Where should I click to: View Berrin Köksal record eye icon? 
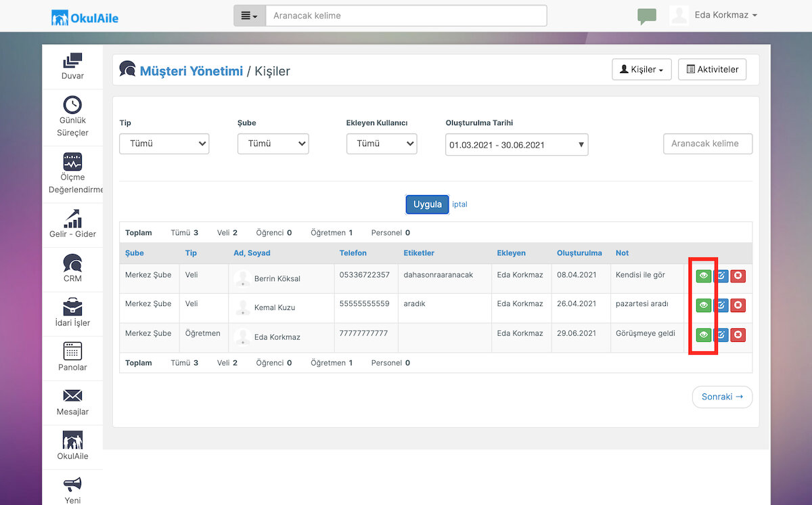point(704,276)
